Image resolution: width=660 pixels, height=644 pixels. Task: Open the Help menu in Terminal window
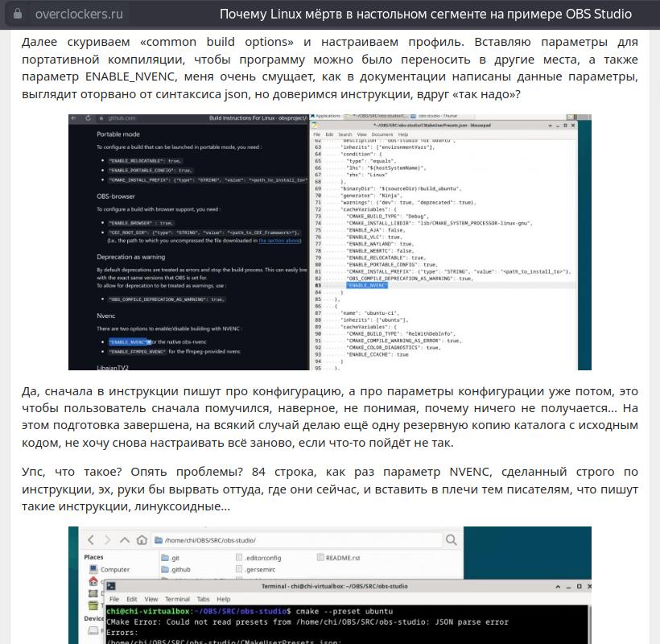[224, 599]
